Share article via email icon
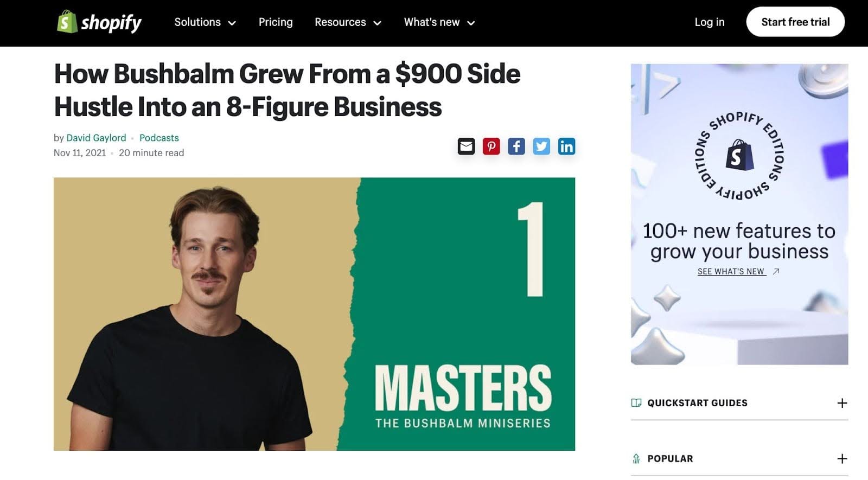868x480 pixels. pos(466,146)
